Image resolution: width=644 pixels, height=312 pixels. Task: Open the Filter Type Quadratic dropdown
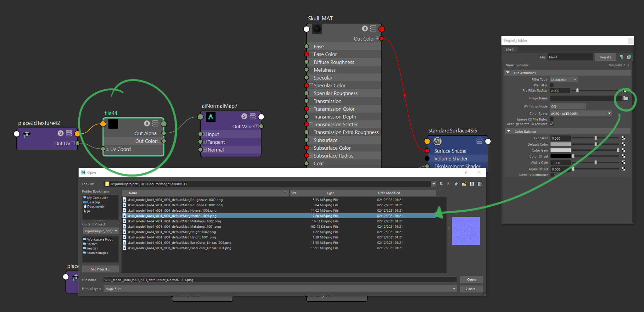coord(575,79)
